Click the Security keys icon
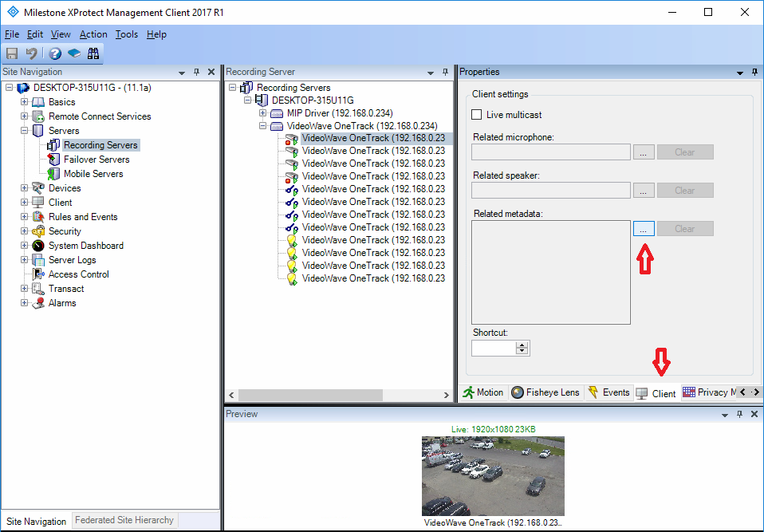 point(38,231)
